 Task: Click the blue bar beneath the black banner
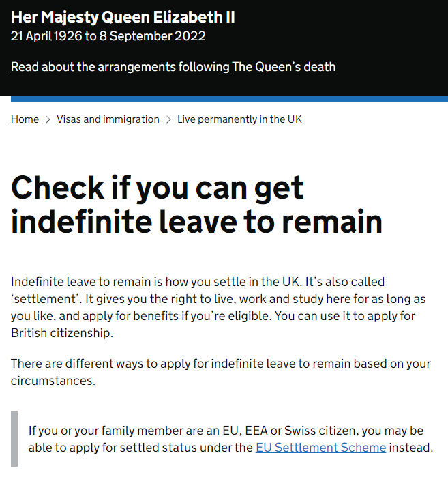(x=224, y=99)
